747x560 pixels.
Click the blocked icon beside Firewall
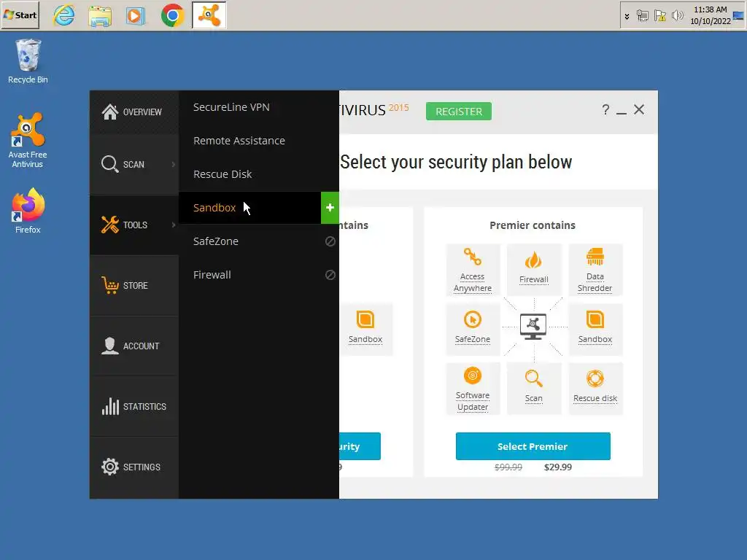click(x=330, y=275)
